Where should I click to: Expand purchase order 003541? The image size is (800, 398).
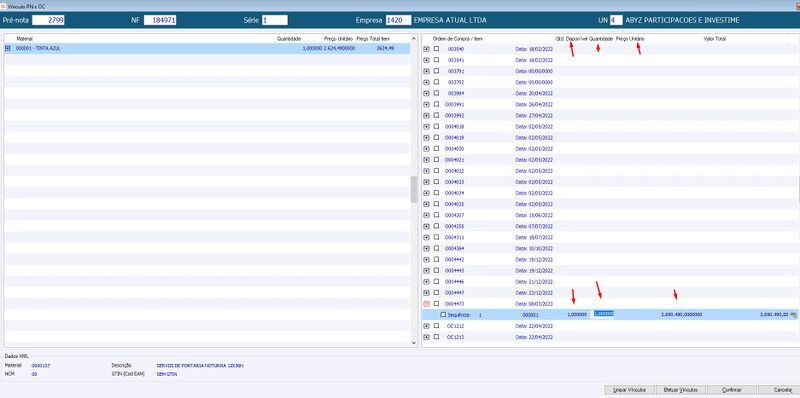click(x=427, y=60)
